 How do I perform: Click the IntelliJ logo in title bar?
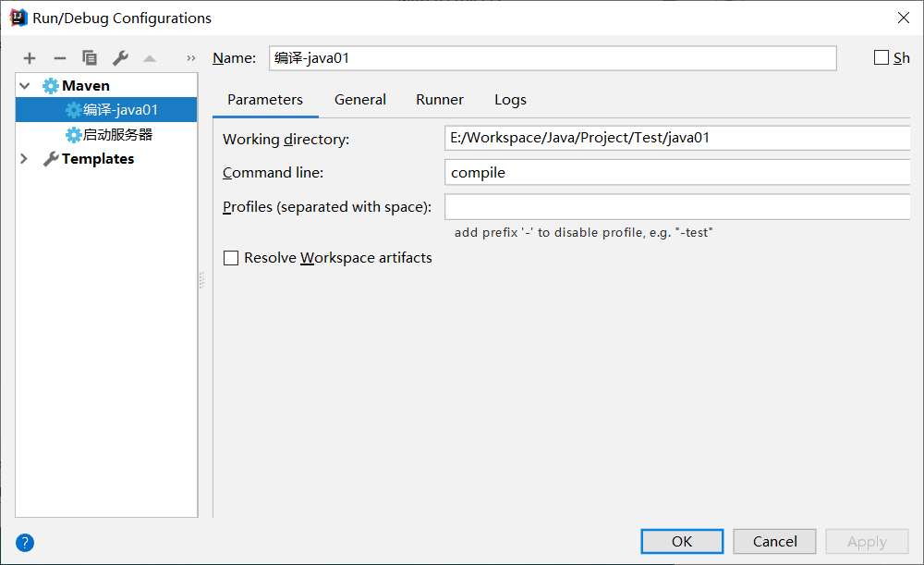click(18, 18)
